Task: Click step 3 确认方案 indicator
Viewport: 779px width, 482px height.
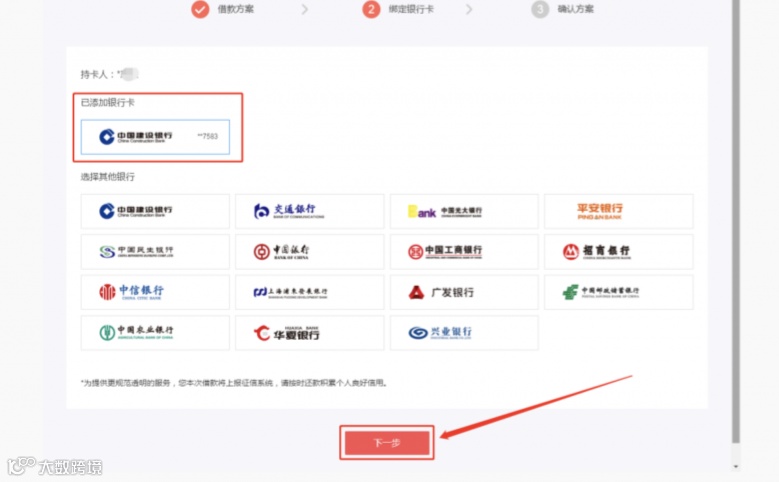Action: (x=563, y=9)
